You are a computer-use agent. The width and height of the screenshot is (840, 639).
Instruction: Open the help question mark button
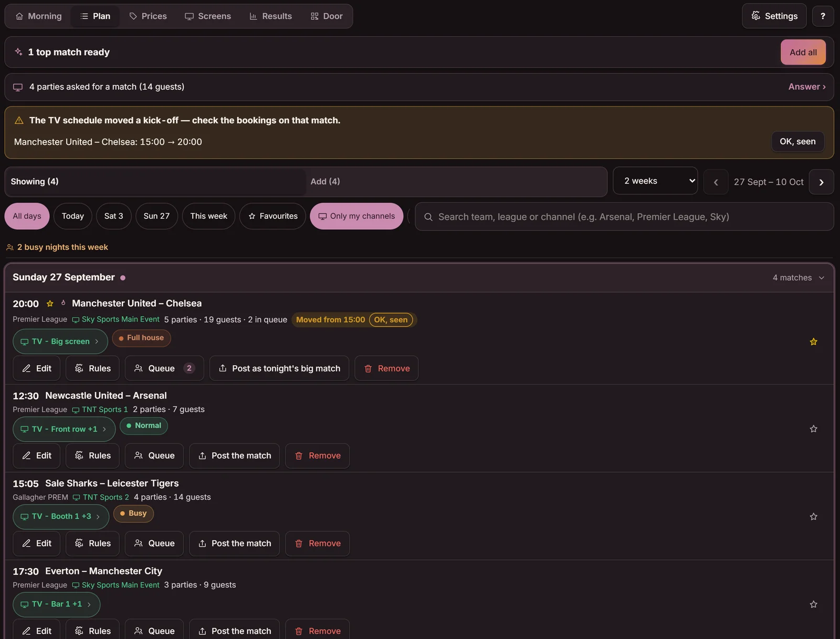click(x=823, y=16)
